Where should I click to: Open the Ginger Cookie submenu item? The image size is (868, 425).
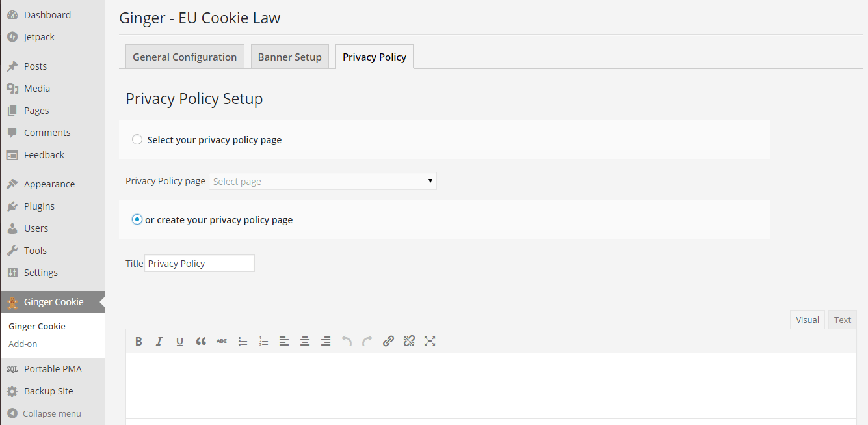pos(37,326)
